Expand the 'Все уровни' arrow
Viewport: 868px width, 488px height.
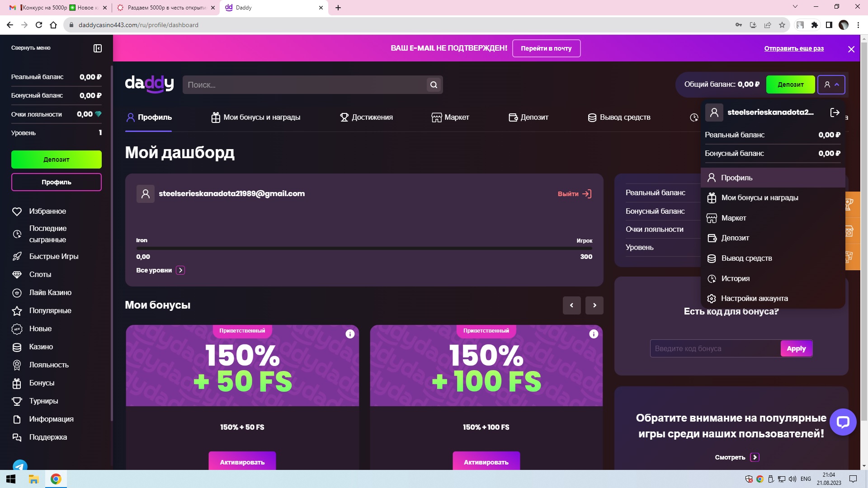pyautogui.click(x=180, y=270)
